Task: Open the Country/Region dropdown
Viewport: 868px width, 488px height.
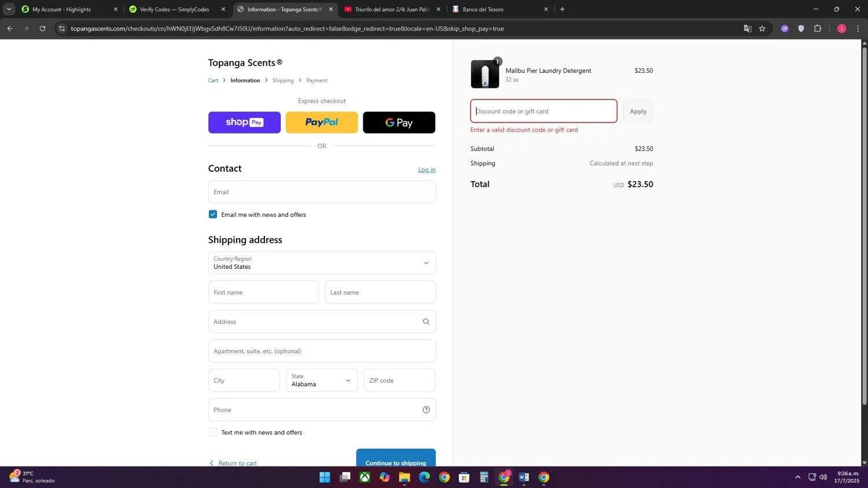Action: coord(322,263)
